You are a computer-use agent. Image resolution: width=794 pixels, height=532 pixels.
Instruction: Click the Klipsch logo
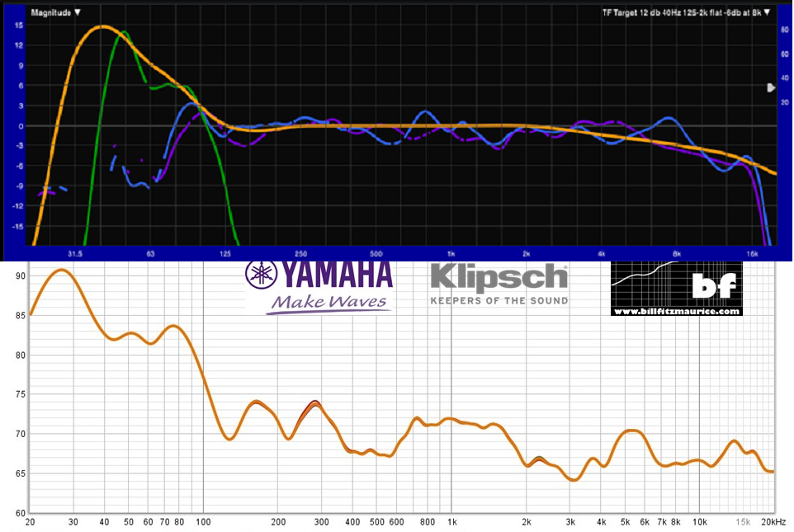click(499, 276)
